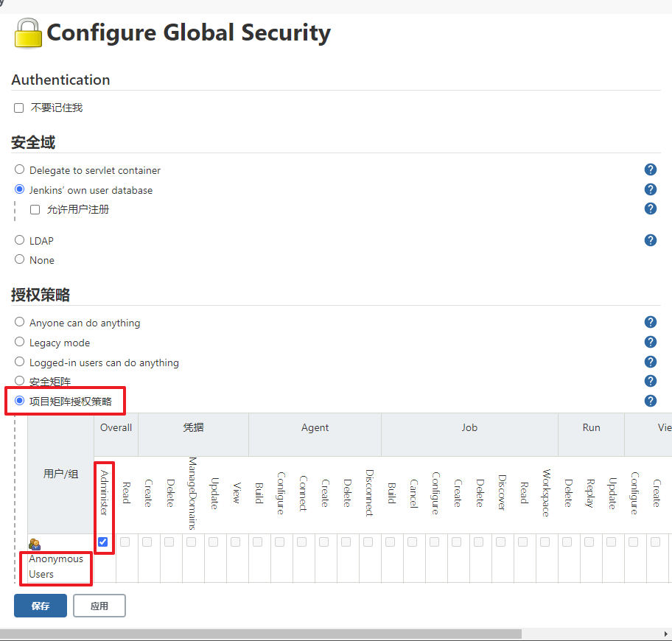Select Logged-in users can do anything radio

(x=19, y=362)
